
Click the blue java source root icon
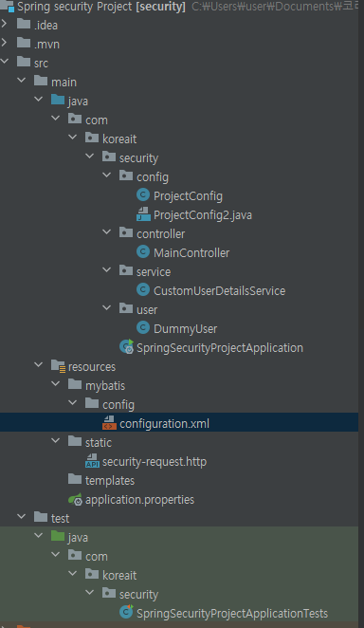click(x=58, y=100)
